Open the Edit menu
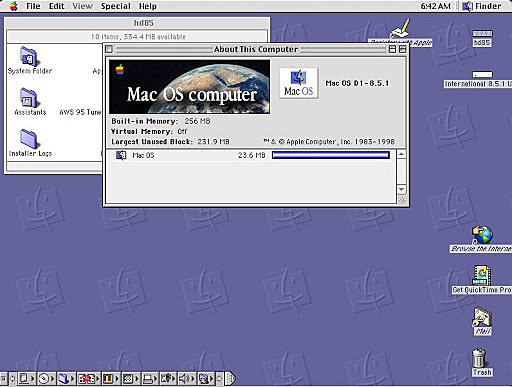The width and height of the screenshot is (512, 387). [56, 6]
